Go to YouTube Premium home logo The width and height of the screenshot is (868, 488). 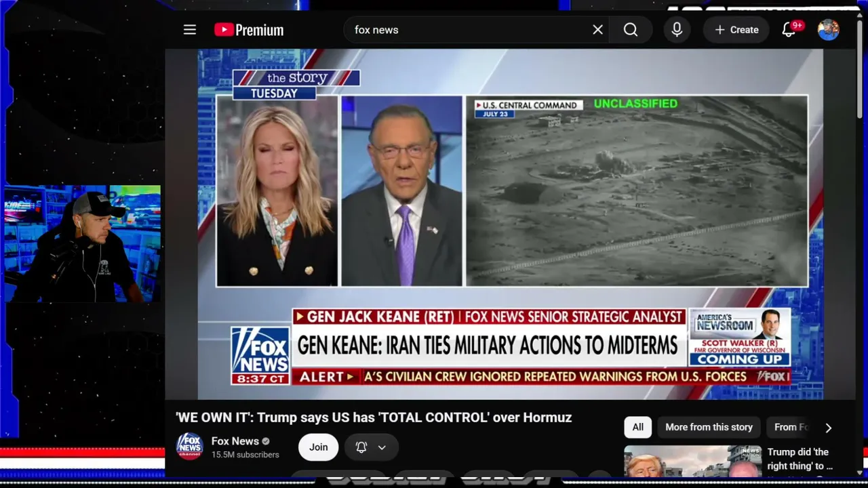point(249,30)
